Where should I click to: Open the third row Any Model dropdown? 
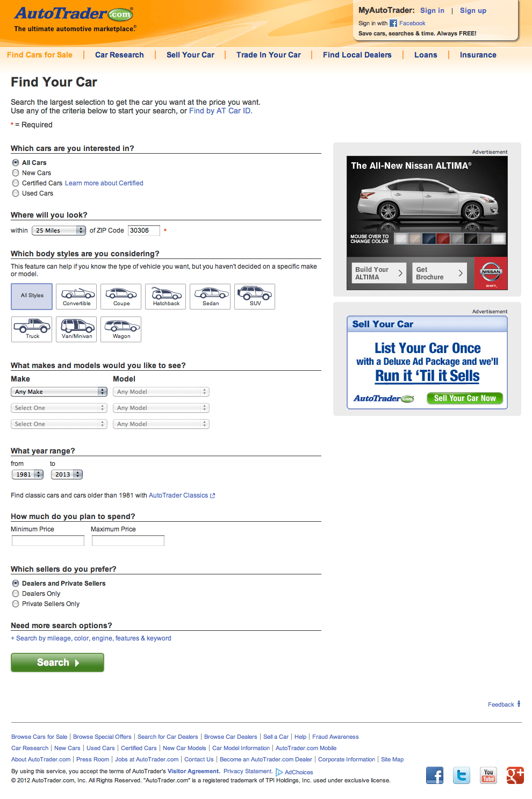161,424
